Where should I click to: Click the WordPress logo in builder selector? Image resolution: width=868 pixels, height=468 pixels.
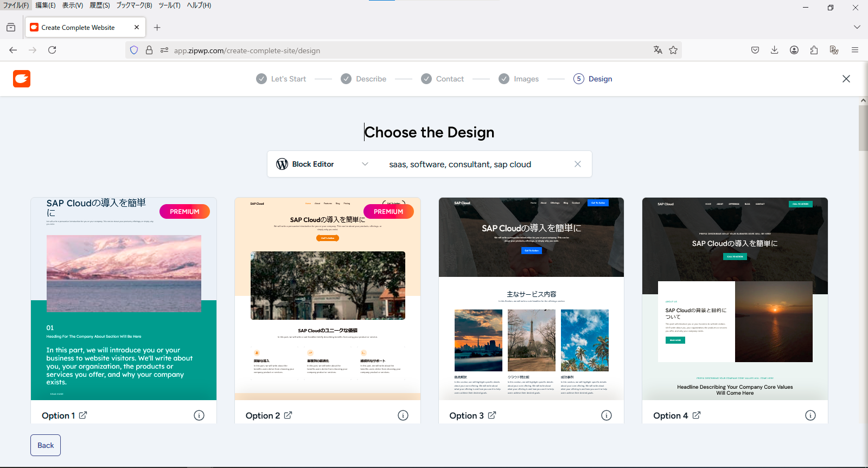click(x=282, y=164)
